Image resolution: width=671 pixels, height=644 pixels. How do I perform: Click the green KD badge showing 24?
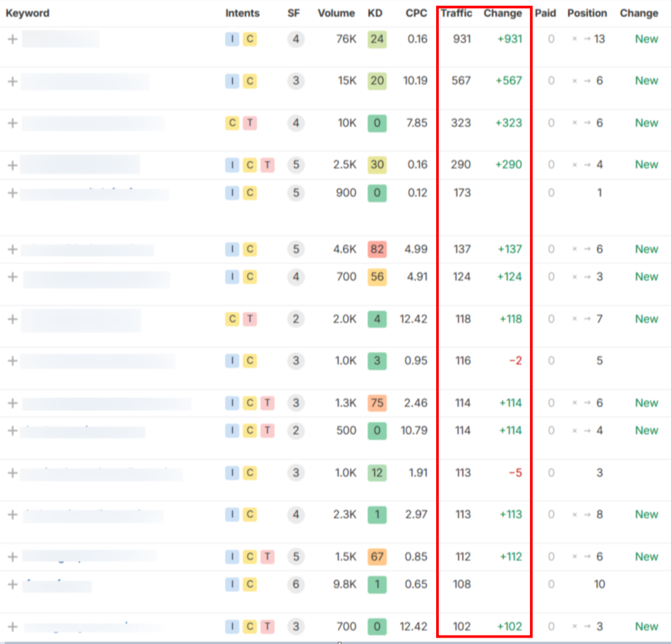[377, 39]
